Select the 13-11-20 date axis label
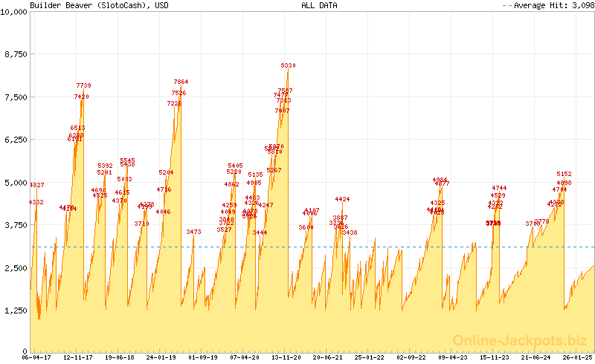Image resolution: width=595 pixels, height=364 pixels. [286, 357]
